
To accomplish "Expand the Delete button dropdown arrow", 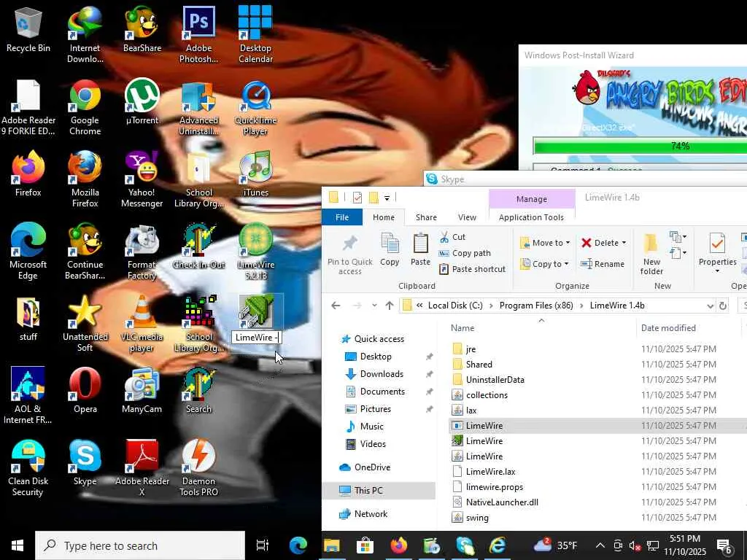I will tap(624, 243).
